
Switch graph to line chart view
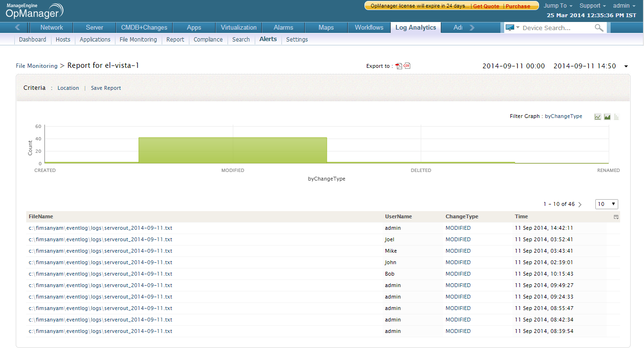click(x=598, y=117)
